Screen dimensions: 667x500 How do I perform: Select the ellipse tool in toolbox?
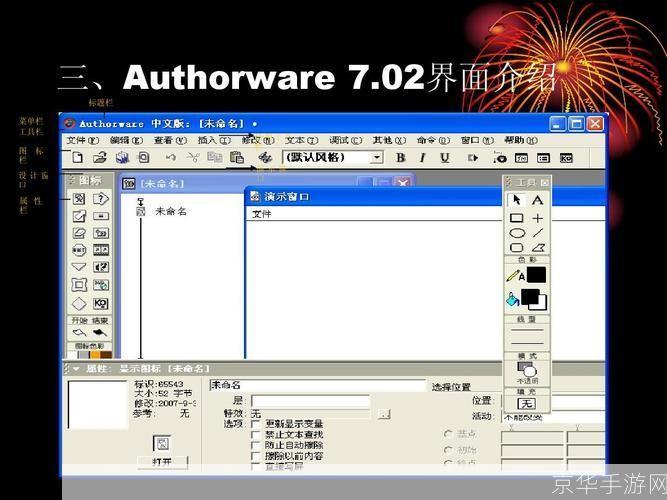coord(517,233)
